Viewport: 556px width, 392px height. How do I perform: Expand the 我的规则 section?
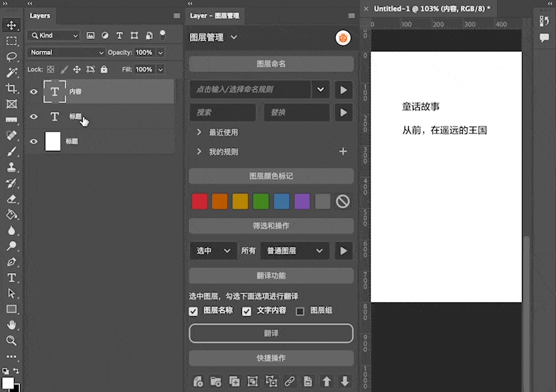(x=199, y=152)
